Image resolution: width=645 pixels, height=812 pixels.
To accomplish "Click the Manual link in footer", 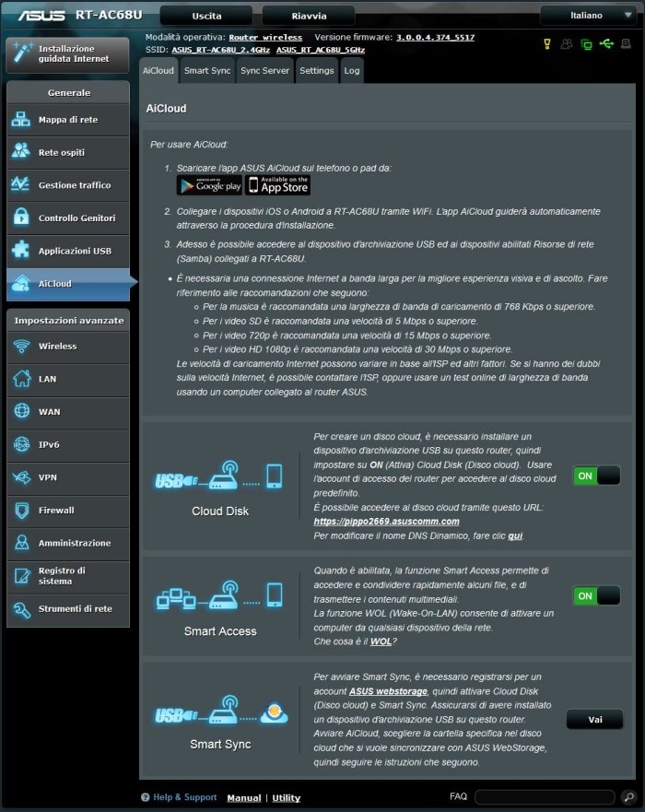I will [244, 798].
